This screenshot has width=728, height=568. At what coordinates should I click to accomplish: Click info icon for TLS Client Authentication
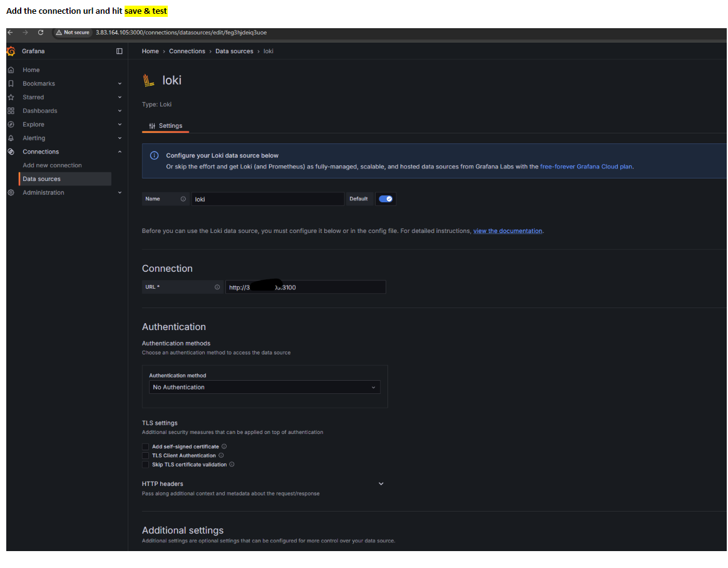[221, 456]
